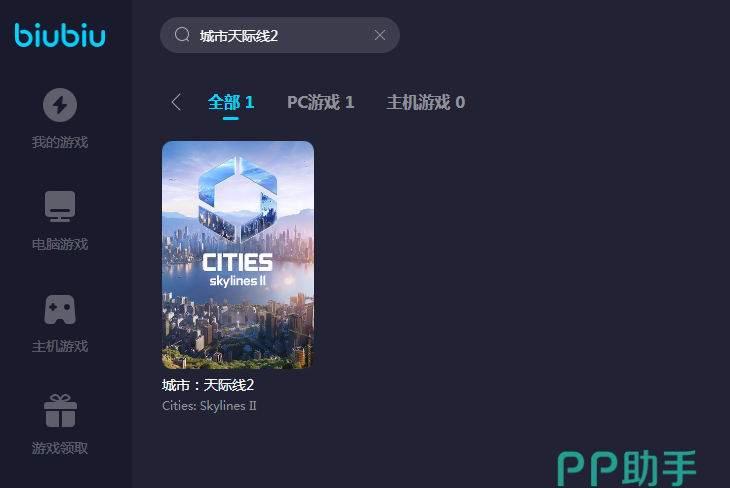Select the PC games monitor icon
The width and height of the screenshot is (730, 488).
tap(60, 206)
